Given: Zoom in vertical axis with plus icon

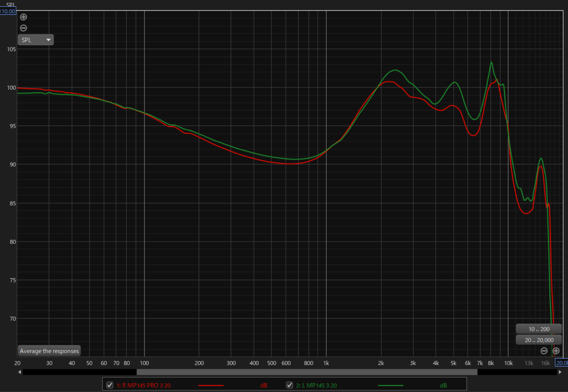Looking at the screenshot, I should pos(24,17).
